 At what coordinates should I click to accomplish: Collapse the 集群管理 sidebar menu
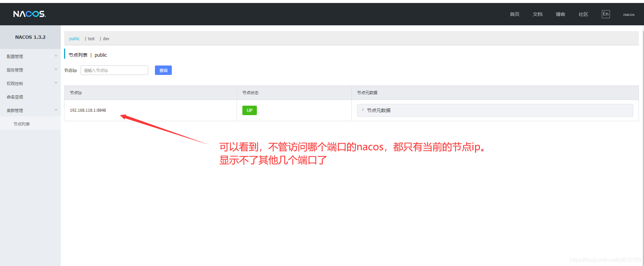pyautogui.click(x=30, y=110)
